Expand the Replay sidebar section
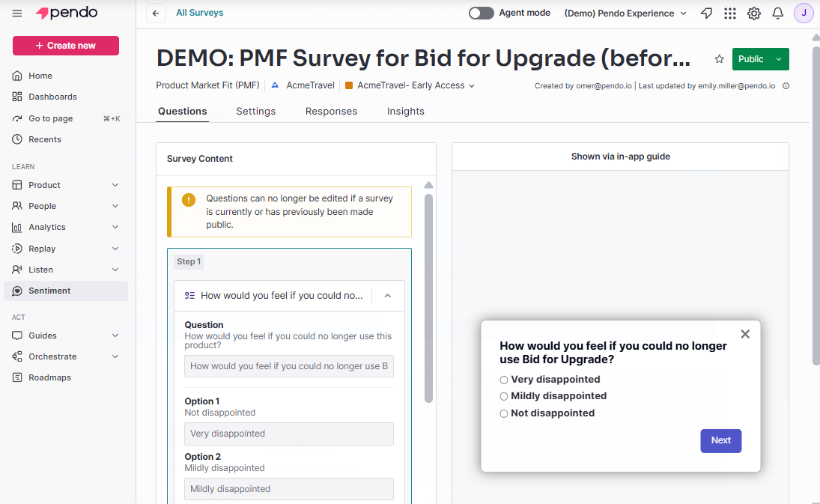This screenshot has height=504, width=820. pos(115,249)
